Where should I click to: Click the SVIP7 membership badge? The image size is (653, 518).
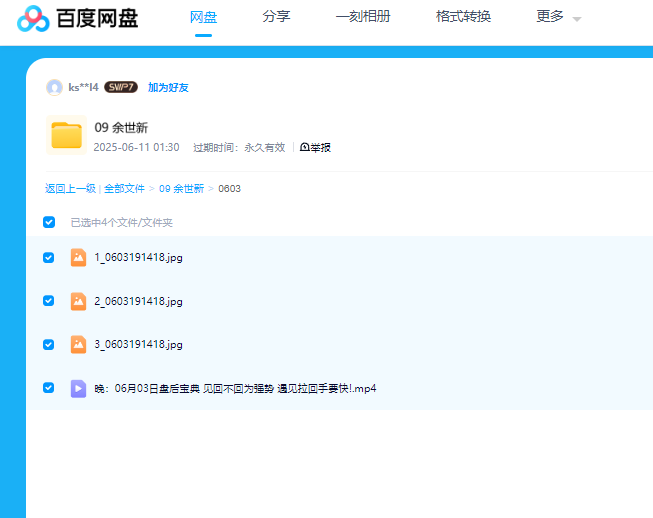121,87
